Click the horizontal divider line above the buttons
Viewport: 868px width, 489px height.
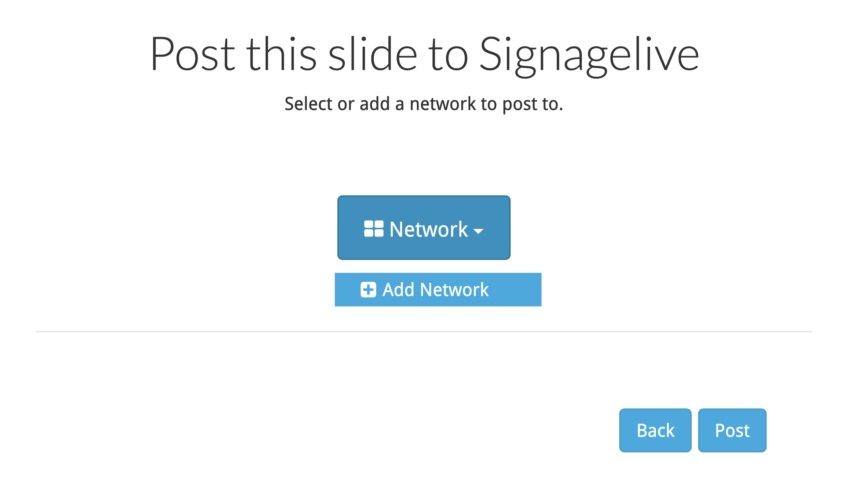[424, 331]
